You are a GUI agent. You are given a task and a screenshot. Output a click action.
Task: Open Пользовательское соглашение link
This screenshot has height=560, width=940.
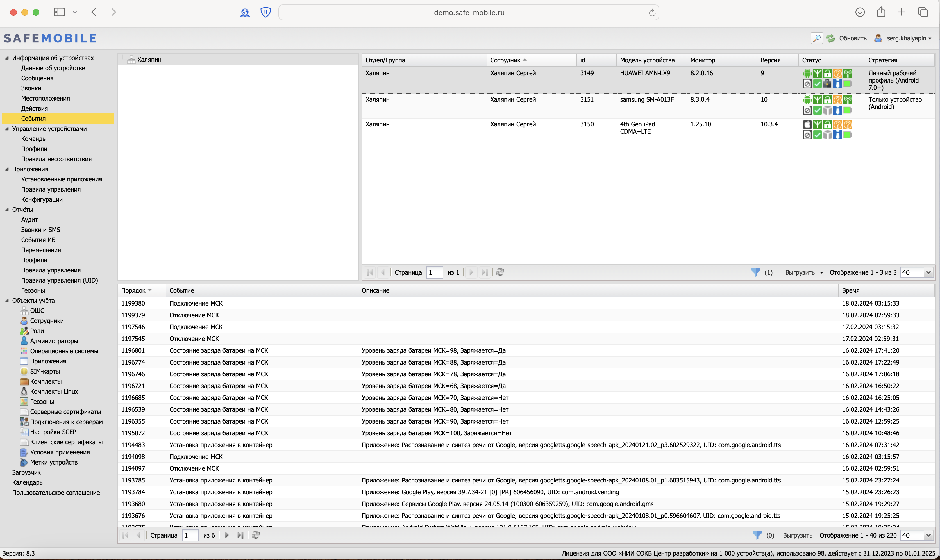click(56, 492)
